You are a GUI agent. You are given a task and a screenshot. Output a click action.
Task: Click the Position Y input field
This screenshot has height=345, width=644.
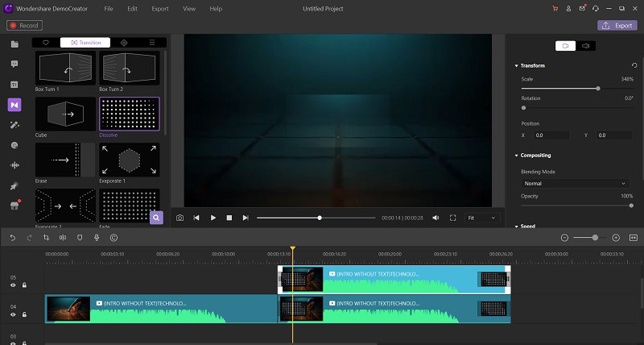[614, 135]
